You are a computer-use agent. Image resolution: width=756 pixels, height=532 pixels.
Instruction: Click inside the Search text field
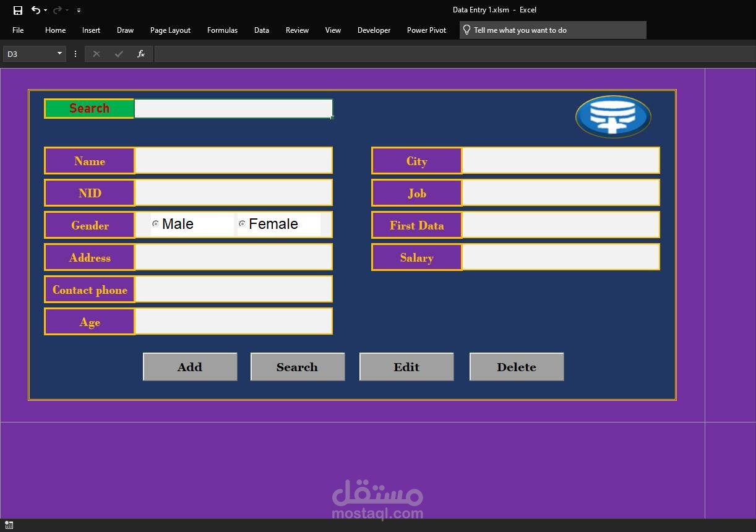tap(233, 108)
